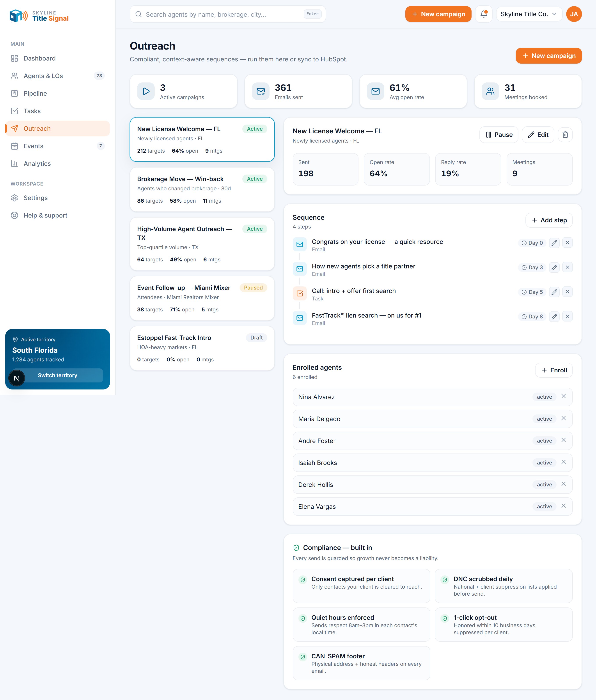The height and width of the screenshot is (700, 596).
Task: Click the Skyline Title Signal logo
Action: pyautogui.click(x=39, y=16)
